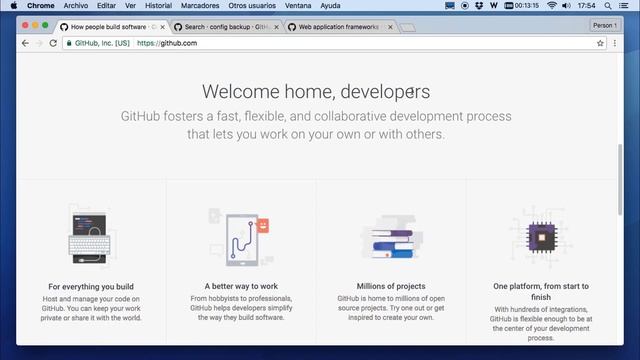This screenshot has height=360, width=640.
Task: Switch to 'Search · config backup' tab
Action: point(226,27)
